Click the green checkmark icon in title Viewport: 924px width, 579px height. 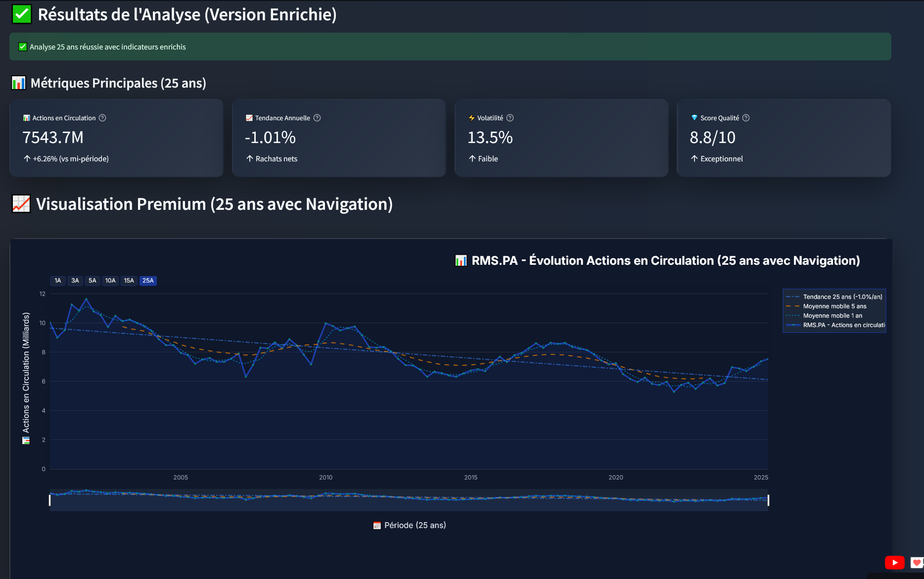point(22,14)
